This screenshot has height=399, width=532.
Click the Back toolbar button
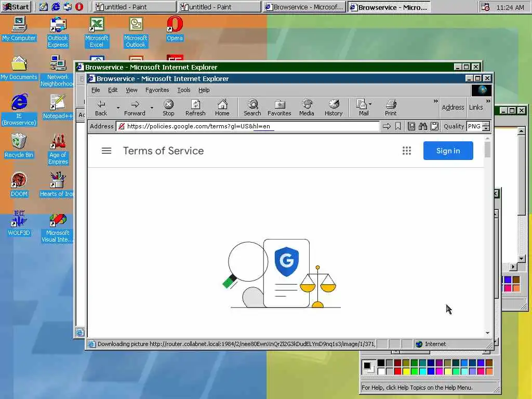pyautogui.click(x=101, y=108)
